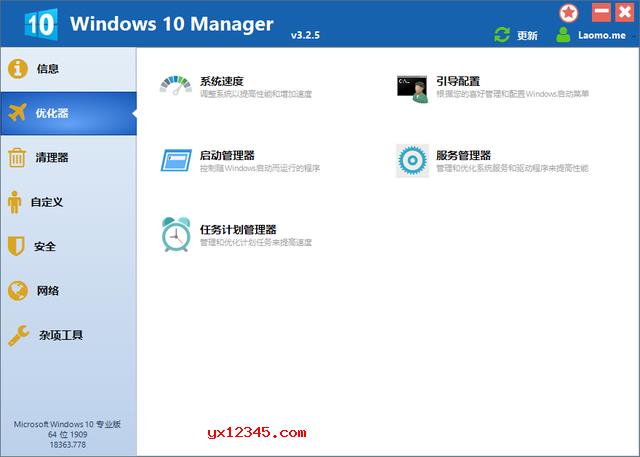The height and width of the screenshot is (457, 640).
Task: Open 引导配置 tool title
Action: click(x=458, y=81)
